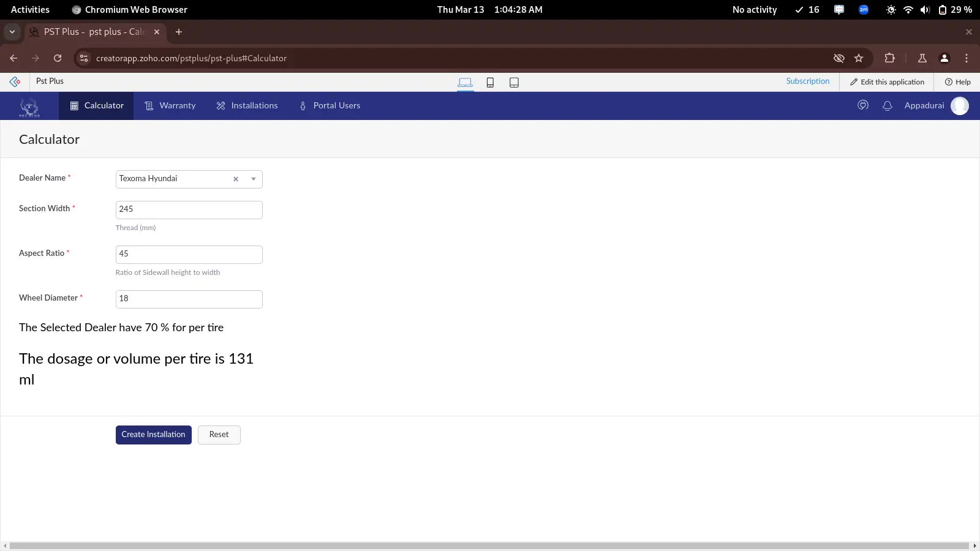Screen dimensions: 980x551
Task: Open the Calculator section icon
Action: (x=73, y=105)
